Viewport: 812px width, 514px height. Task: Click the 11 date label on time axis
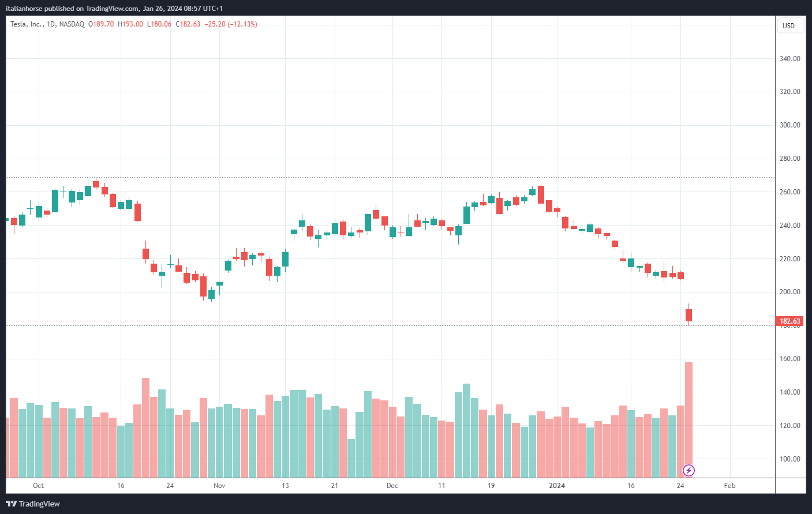click(441, 486)
